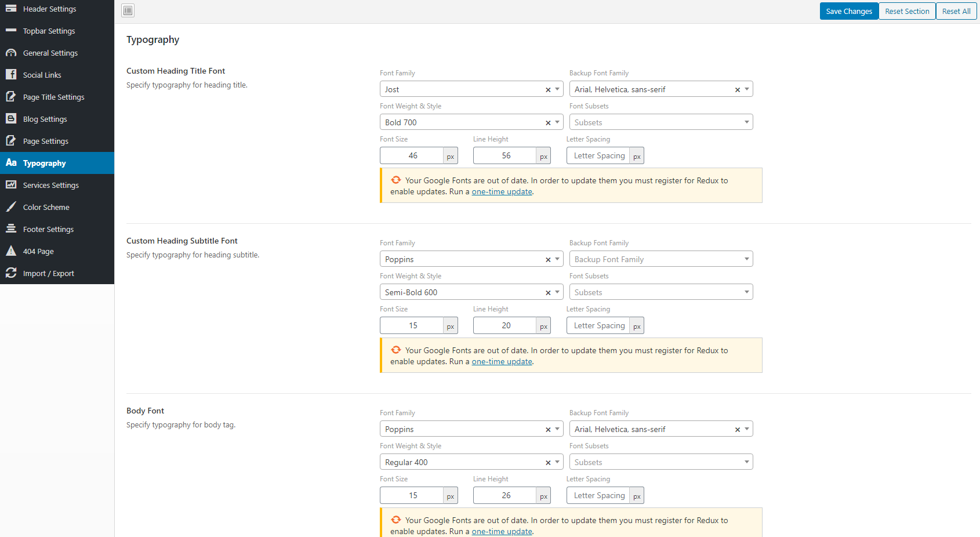Follow one-time update link under heading subtitle
This screenshot has height=537, width=980.
tap(502, 361)
